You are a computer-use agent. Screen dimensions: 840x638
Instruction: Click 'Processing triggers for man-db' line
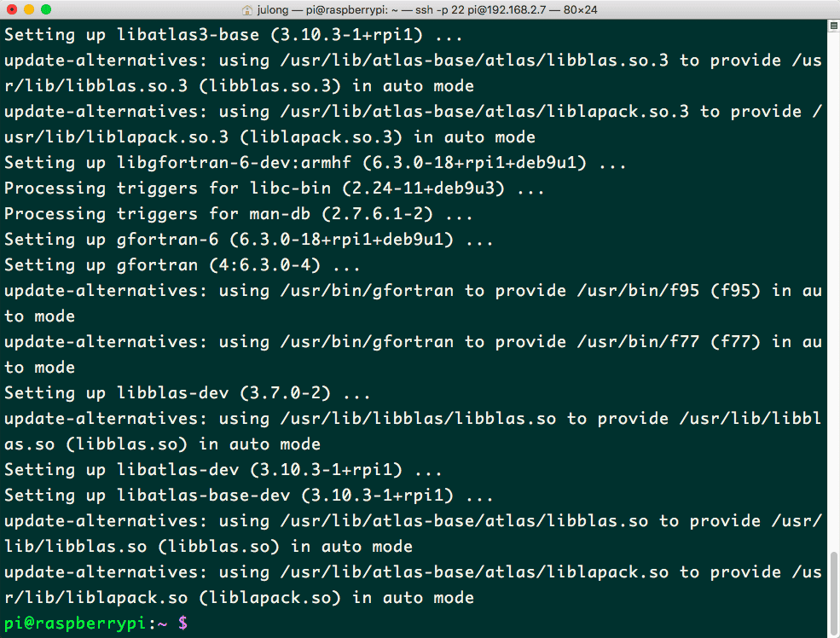click(x=239, y=214)
